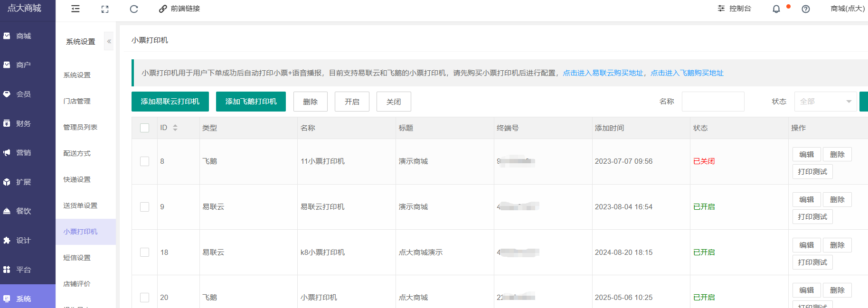Open 财务 section in the left sidebar
Image resolution: width=868 pixels, height=308 pixels.
pyautogui.click(x=23, y=124)
